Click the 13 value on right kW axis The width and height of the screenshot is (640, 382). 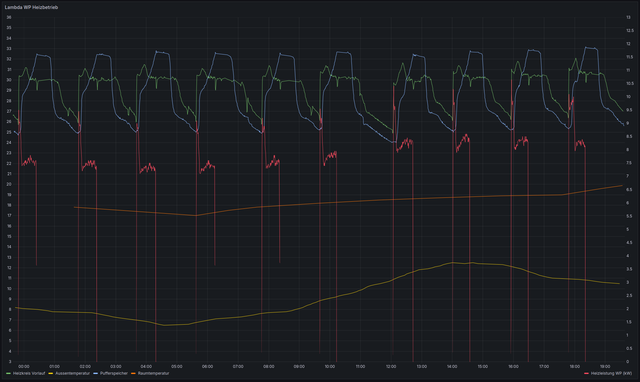[x=629, y=18]
